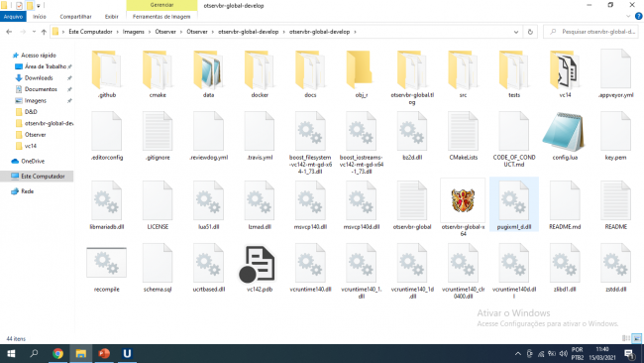
Task: Open Google Chrome from the taskbar
Action: click(57, 353)
